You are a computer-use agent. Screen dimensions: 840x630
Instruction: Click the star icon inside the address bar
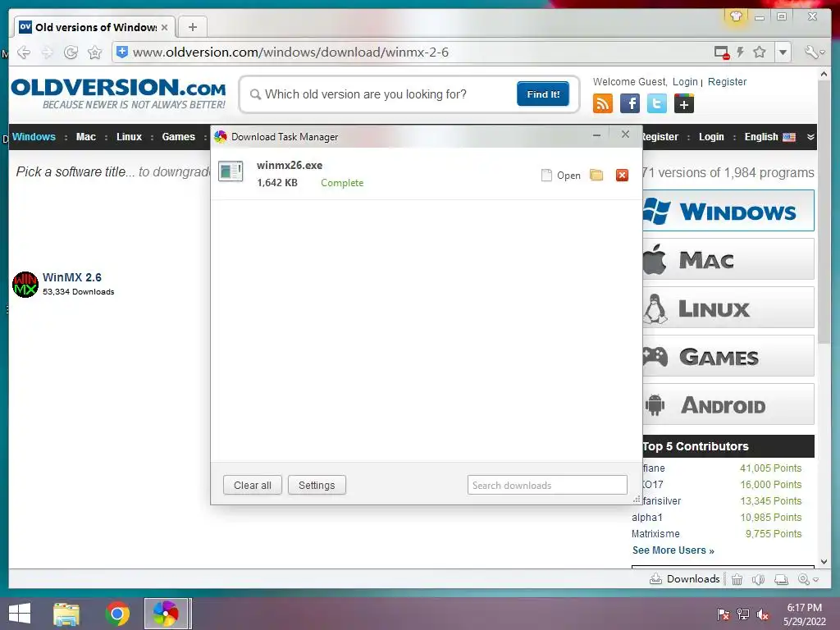pyautogui.click(x=759, y=52)
